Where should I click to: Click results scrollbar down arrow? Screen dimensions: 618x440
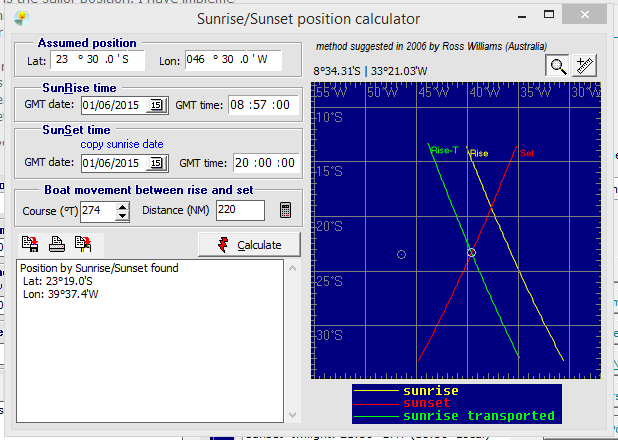pyautogui.click(x=292, y=415)
